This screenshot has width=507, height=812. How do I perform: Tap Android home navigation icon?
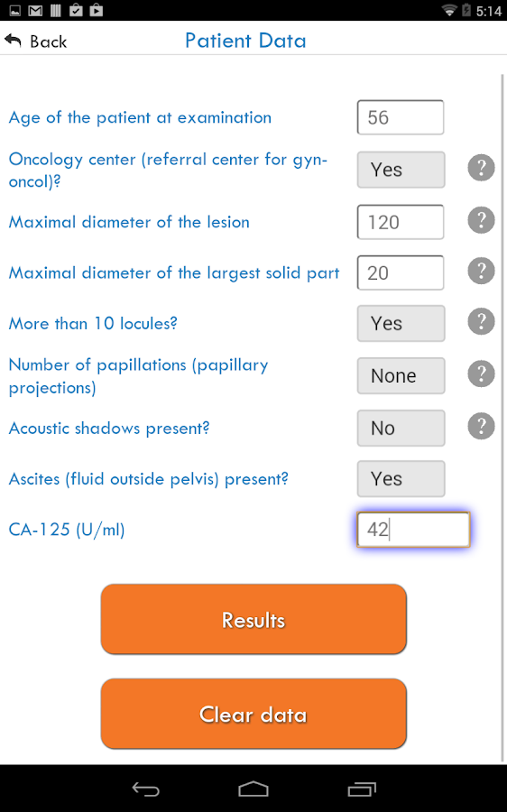tap(253, 789)
